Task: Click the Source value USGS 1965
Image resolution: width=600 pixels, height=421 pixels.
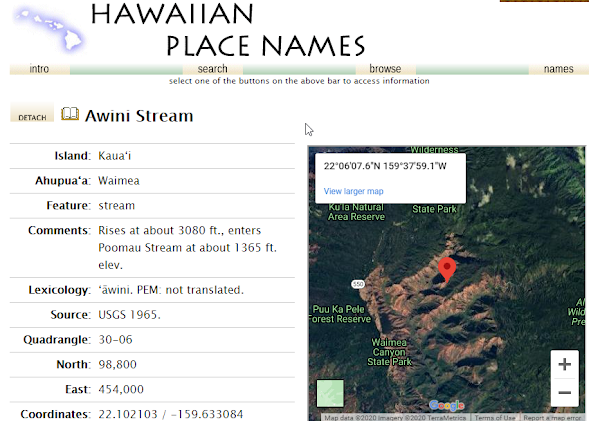Action: click(129, 315)
